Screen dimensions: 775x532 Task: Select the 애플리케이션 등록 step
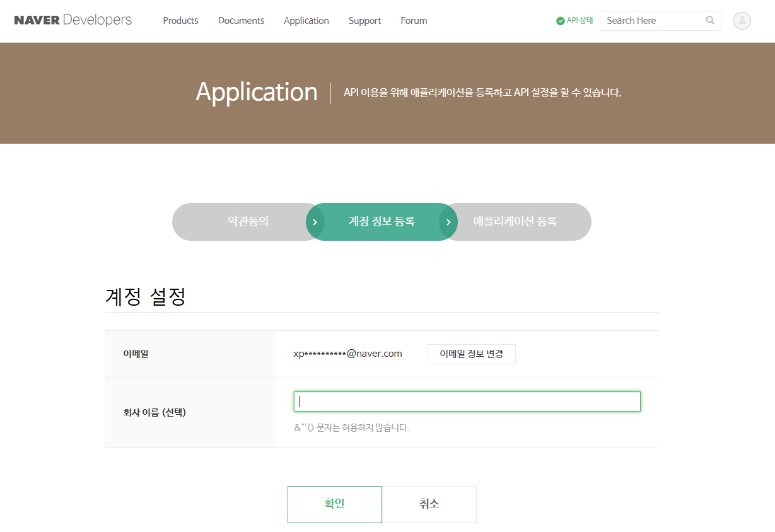click(x=515, y=222)
